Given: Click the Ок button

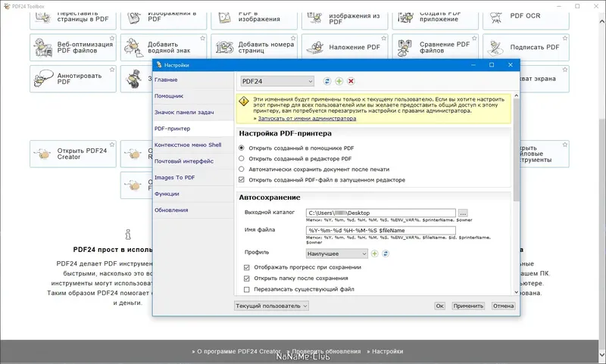Looking at the screenshot, I should point(440,306).
